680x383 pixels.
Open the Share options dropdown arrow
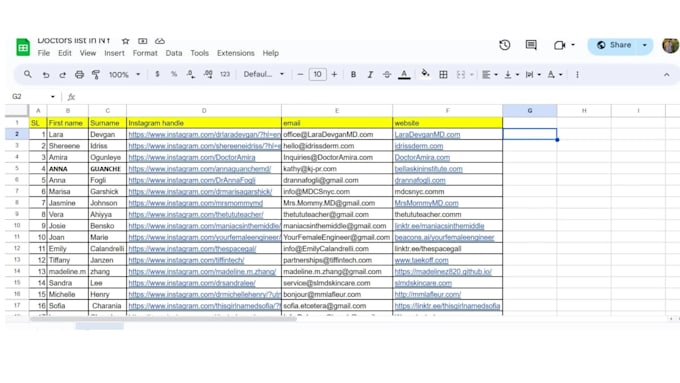tap(645, 45)
